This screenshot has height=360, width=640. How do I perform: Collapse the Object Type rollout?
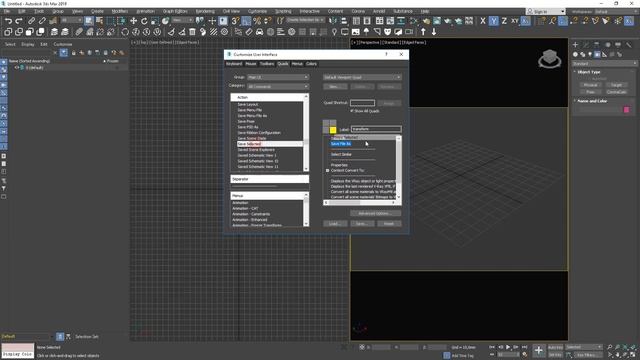click(589, 72)
